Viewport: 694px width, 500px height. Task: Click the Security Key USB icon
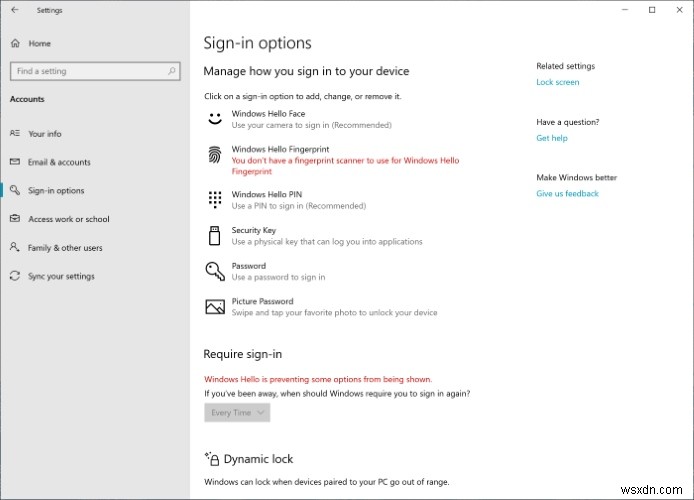pos(215,235)
